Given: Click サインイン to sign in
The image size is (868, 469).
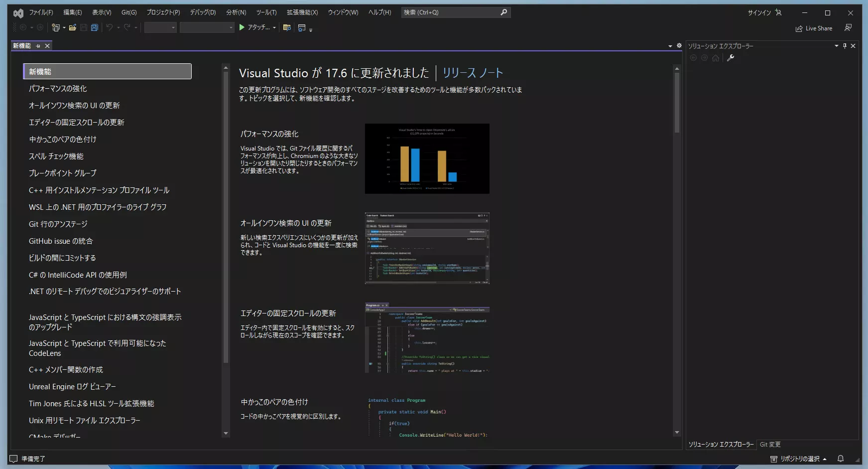Looking at the screenshot, I should click(759, 12).
